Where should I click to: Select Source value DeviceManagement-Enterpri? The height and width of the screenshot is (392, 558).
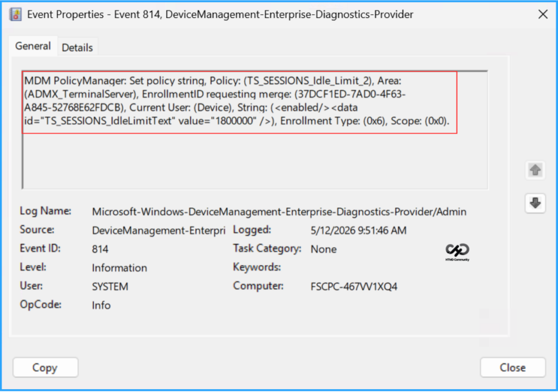159,230
